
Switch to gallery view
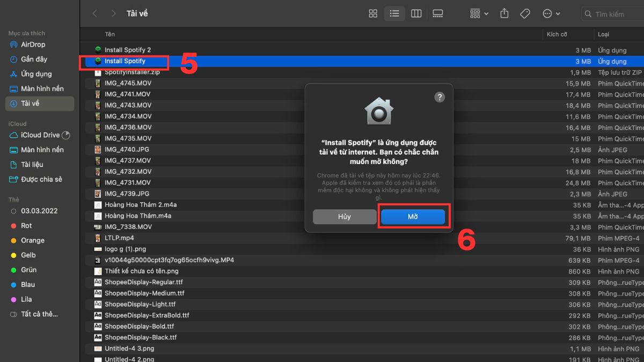pyautogui.click(x=437, y=14)
